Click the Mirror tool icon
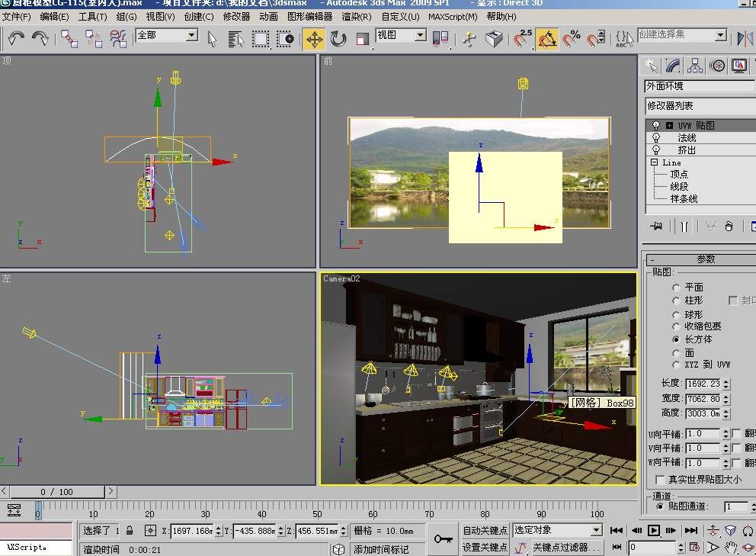Viewport: 756px width, 556px height. [745, 39]
